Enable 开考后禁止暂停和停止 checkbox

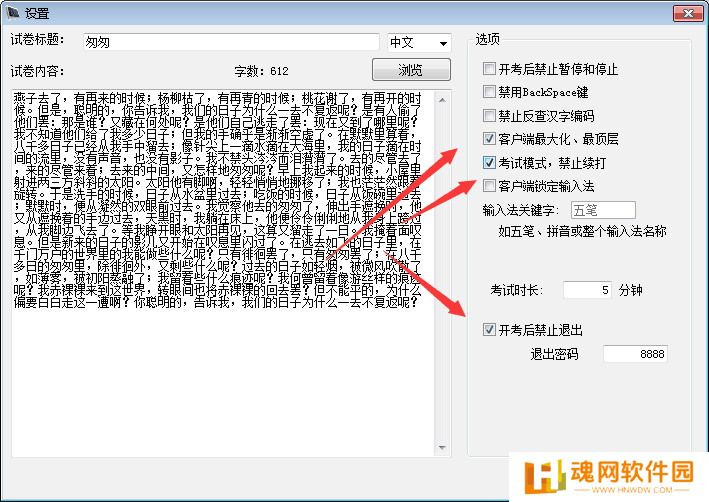click(489, 69)
